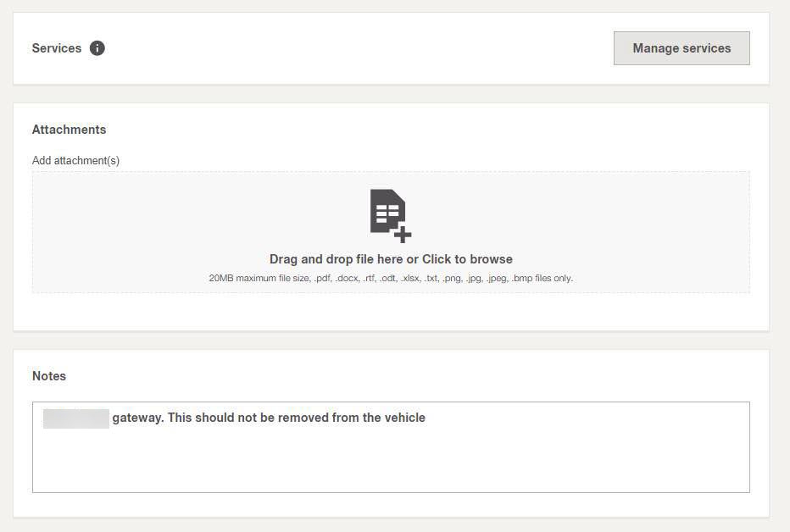Click the blurred word in the notes
This screenshot has height=532, width=790.
point(76,418)
